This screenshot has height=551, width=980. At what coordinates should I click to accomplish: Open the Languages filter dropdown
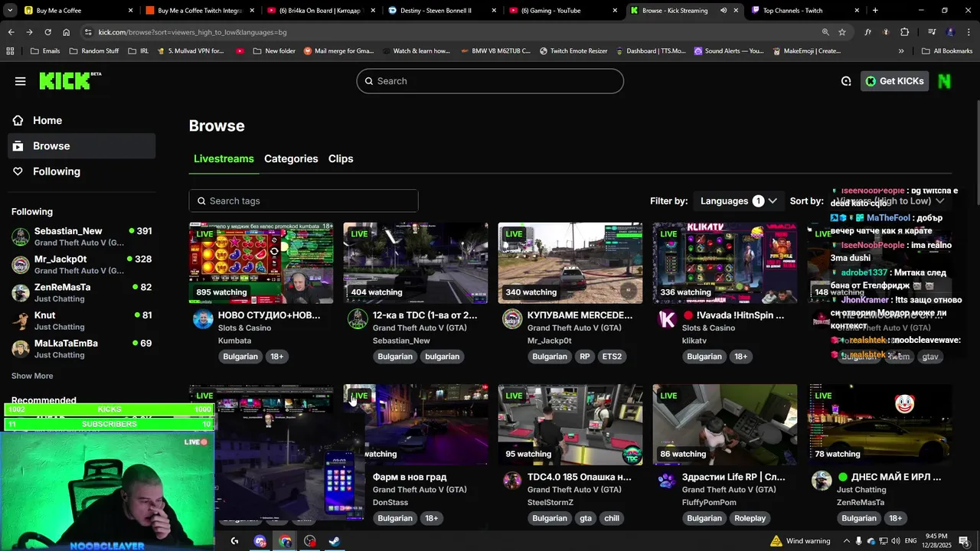(x=739, y=201)
